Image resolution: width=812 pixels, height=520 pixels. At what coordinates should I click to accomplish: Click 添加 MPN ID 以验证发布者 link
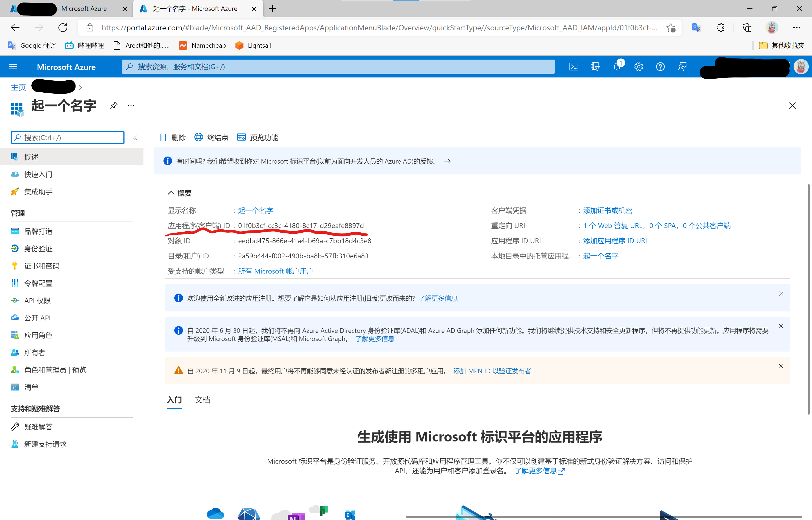pos(492,371)
